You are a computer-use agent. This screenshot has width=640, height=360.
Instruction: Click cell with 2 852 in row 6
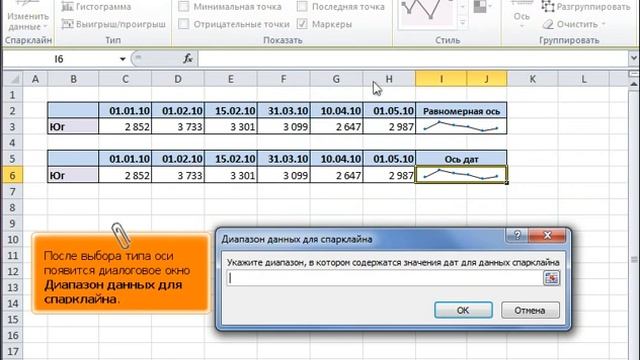coord(125,175)
